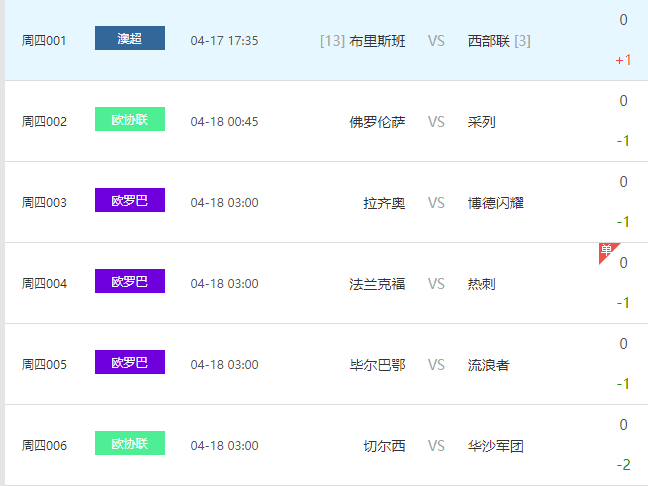648x486 pixels.
Task: Click the 0 handicap in 毕尔巴鄂 row
Action: click(624, 344)
